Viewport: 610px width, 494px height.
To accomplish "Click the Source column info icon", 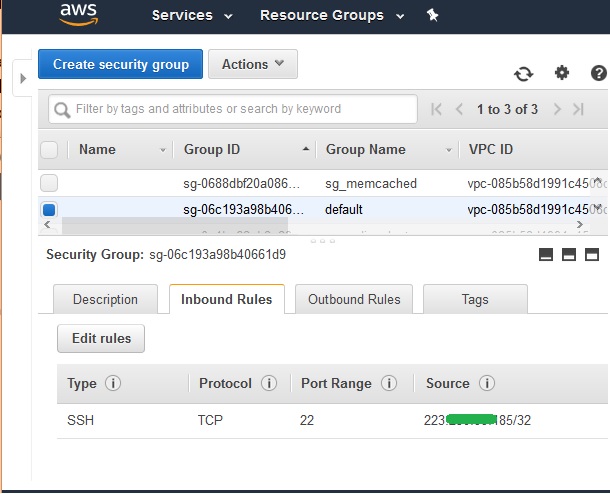I will [x=487, y=383].
